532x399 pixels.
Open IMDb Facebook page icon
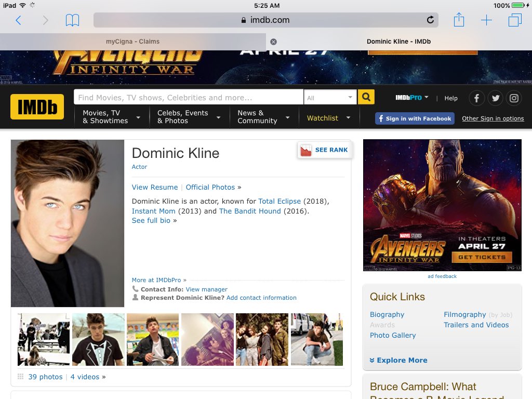coord(476,98)
